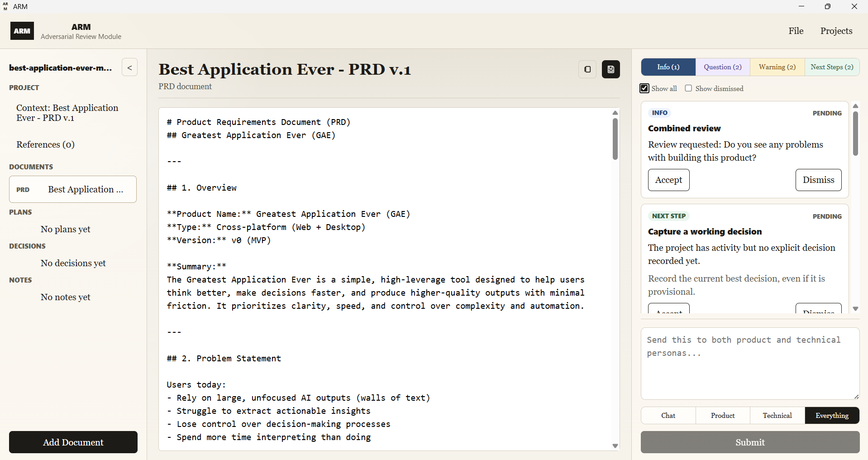Image resolution: width=868 pixels, height=460 pixels.
Task: Click the project name best-application-ever-m...
Action: coord(61,68)
